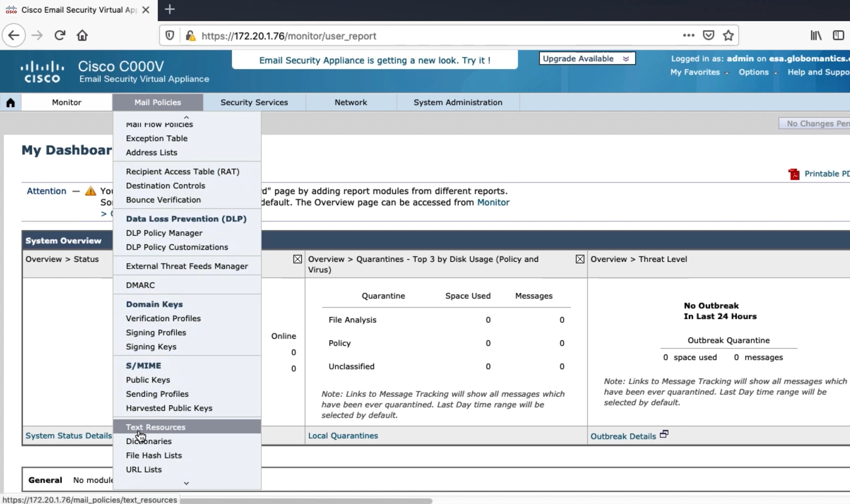Screen dimensions: 850x504
Task: Click the new look Try it banner
Action: click(x=375, y=60)
